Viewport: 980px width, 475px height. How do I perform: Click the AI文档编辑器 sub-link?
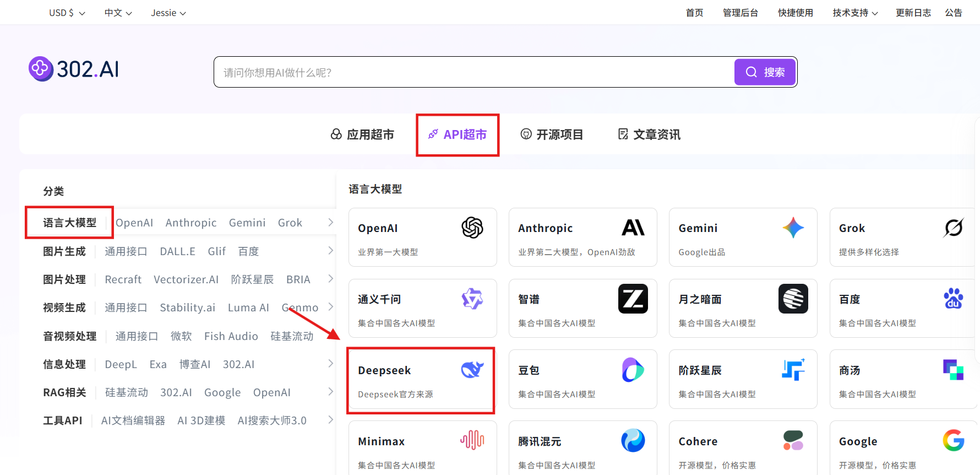coord(133,420)
